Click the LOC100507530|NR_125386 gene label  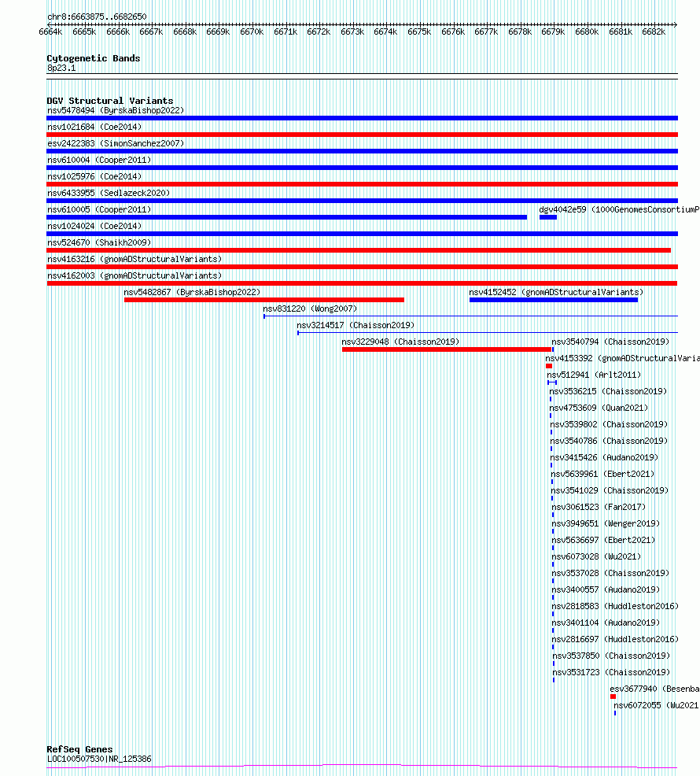tap(99, 759)
